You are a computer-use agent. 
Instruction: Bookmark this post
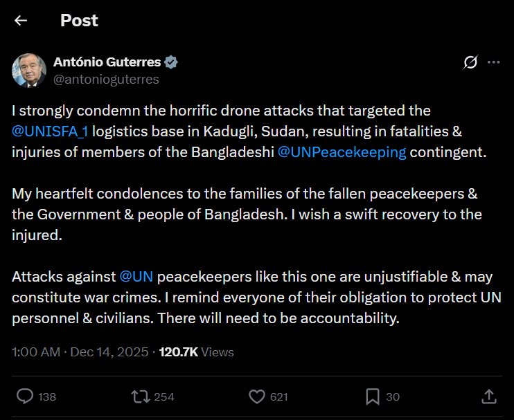click(373, 396)
